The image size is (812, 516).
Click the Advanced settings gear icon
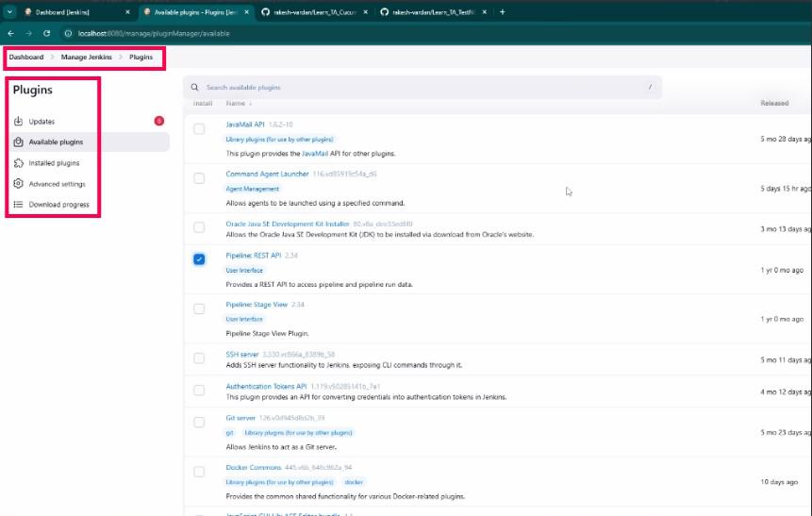point(18,183)
